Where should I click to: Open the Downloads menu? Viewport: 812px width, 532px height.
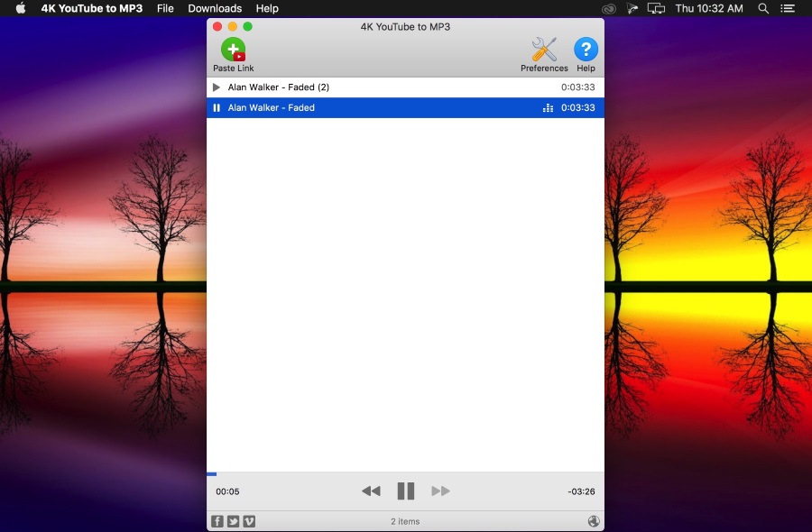tap(215, 8)
